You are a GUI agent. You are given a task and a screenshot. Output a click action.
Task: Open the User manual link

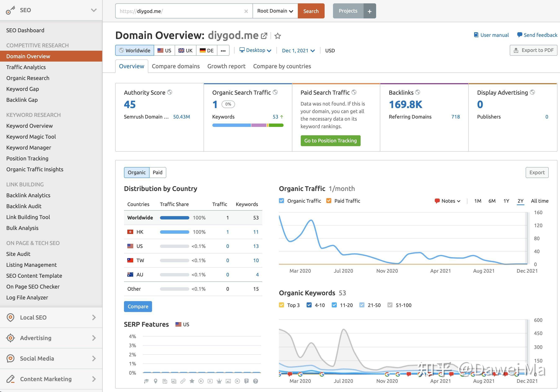491,35
